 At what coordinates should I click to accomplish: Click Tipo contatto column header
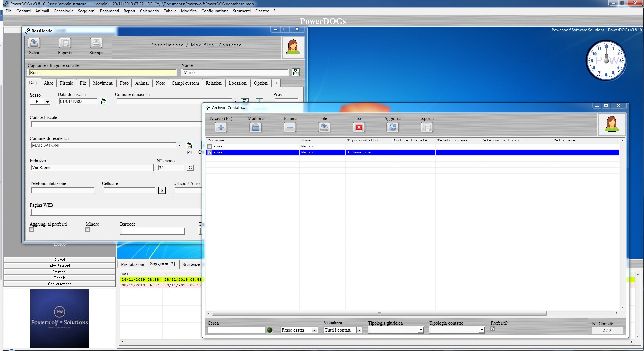point(369,140)
